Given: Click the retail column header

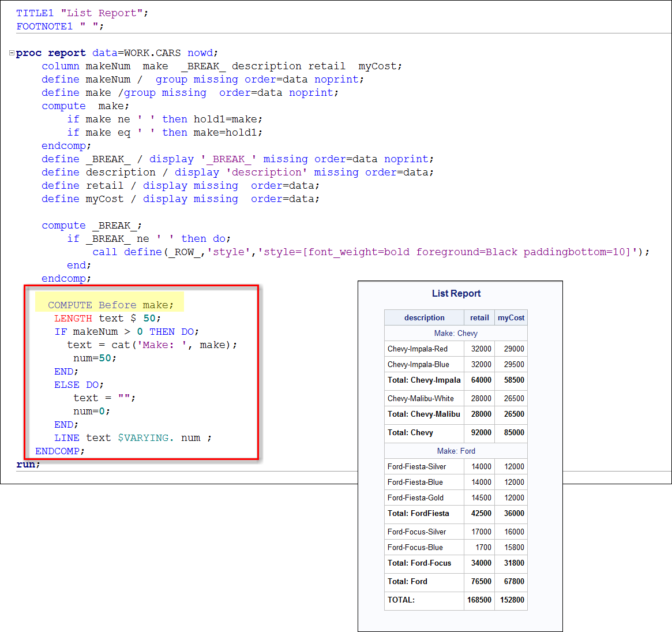Looking at the screenshot, I should point(479,317).
